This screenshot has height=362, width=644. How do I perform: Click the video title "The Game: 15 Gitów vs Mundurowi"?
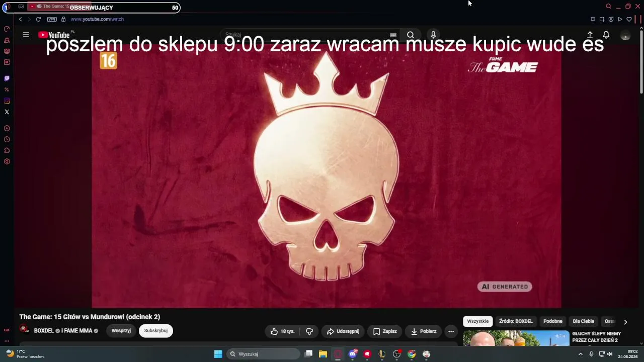pos(90,317)
